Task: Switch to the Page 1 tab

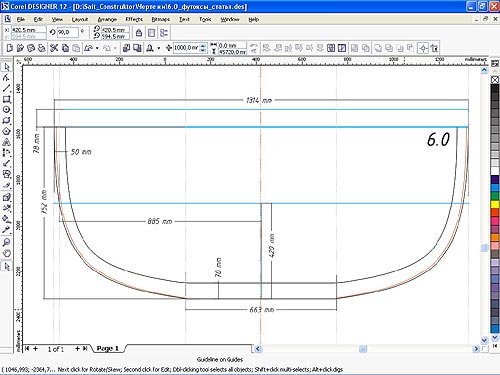Action: click(x=107, y=348)
